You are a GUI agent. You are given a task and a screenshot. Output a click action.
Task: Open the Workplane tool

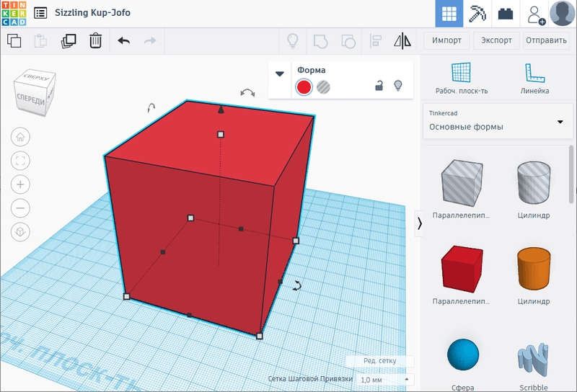coord(462,79)
